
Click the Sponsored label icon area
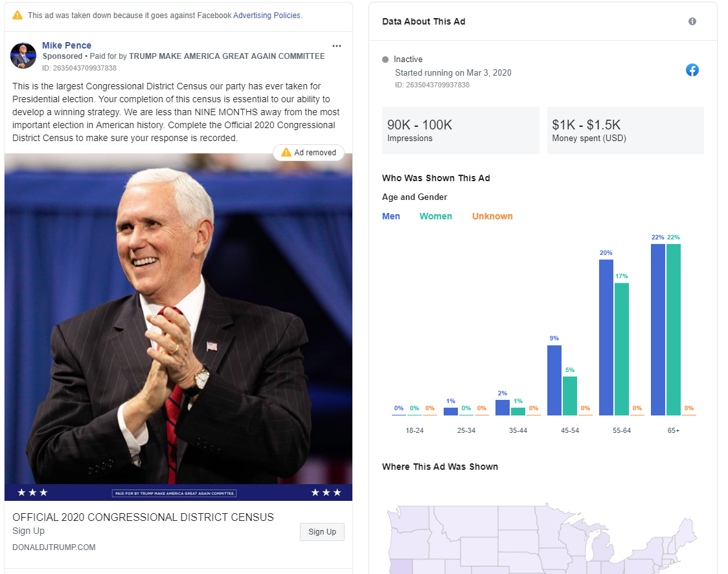(x=62, y=56)
